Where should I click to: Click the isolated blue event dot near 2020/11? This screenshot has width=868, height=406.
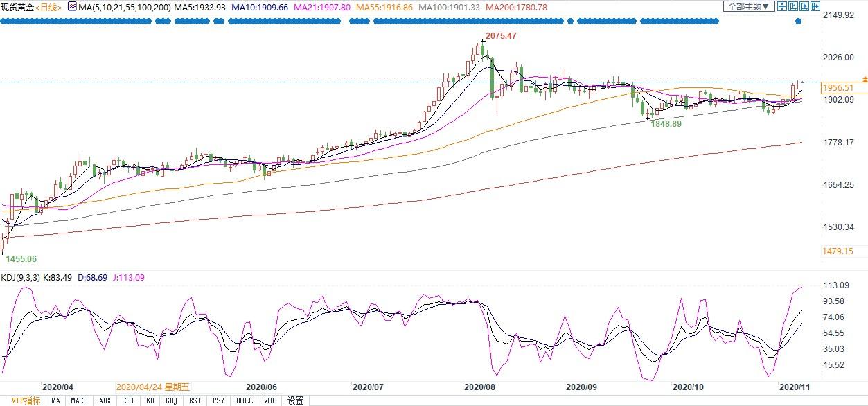point(799,21)
